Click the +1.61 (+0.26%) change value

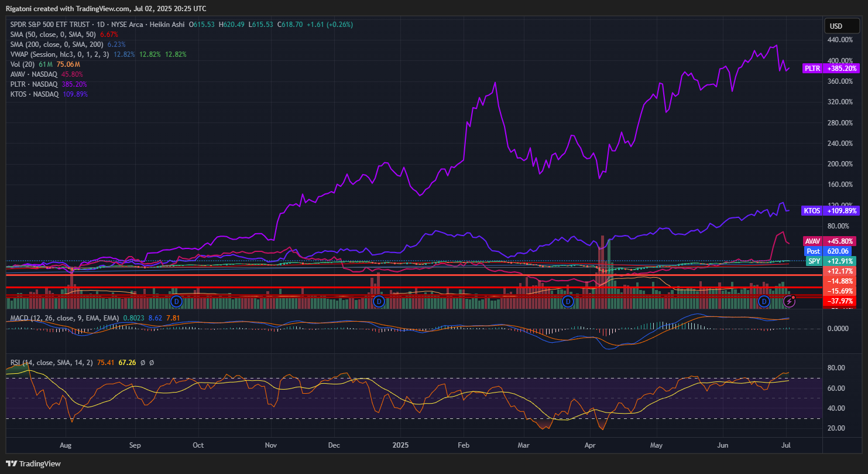click(330, 25)
